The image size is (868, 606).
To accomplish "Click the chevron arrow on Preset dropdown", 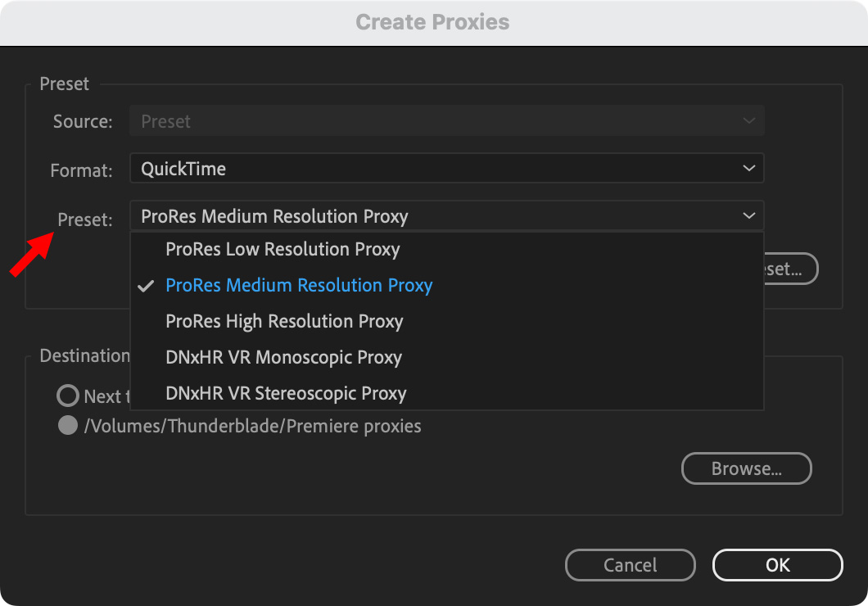I will click(x=748, y=216).
